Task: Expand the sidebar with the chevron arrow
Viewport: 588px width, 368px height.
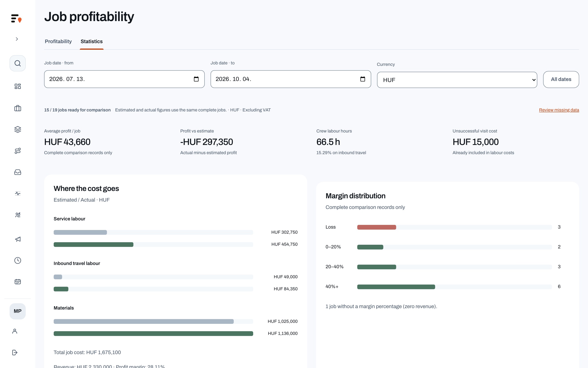Action: tap(17, 39)
